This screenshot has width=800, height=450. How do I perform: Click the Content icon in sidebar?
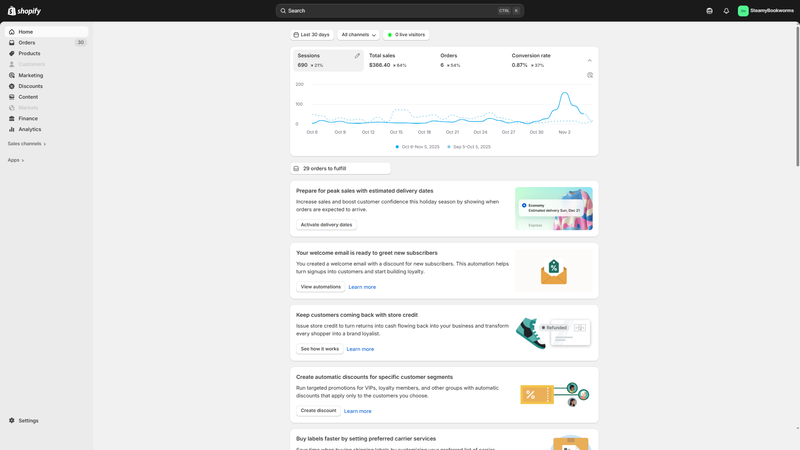(12, 97)
